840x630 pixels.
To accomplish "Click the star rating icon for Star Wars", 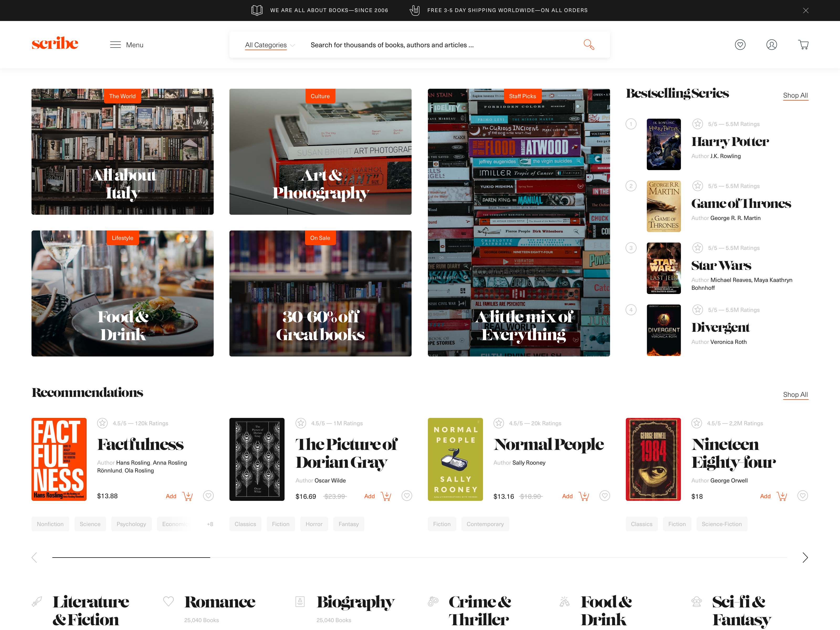I will (698, 248).
